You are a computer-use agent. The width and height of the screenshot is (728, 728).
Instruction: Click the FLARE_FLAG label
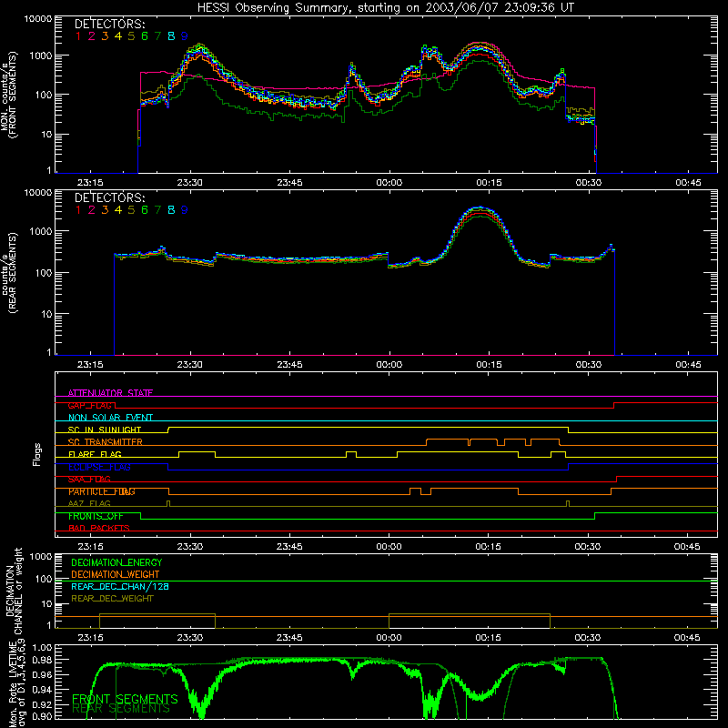click(95, 454)
